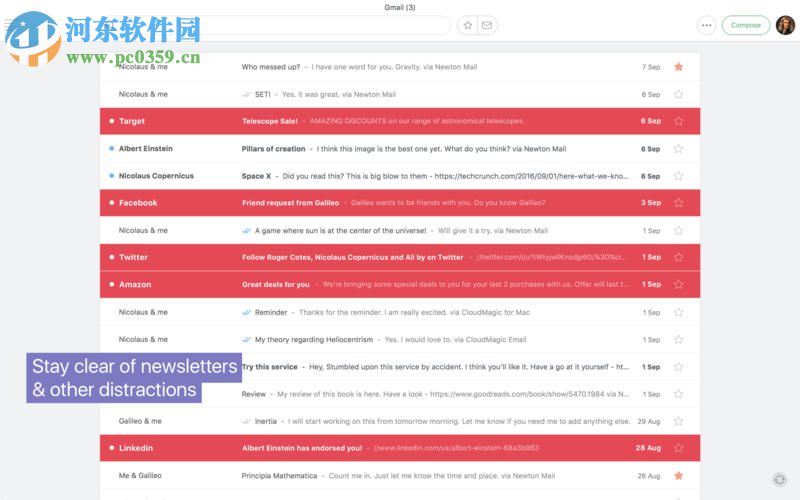Select sender Albert Einstein

pos(145,148)
